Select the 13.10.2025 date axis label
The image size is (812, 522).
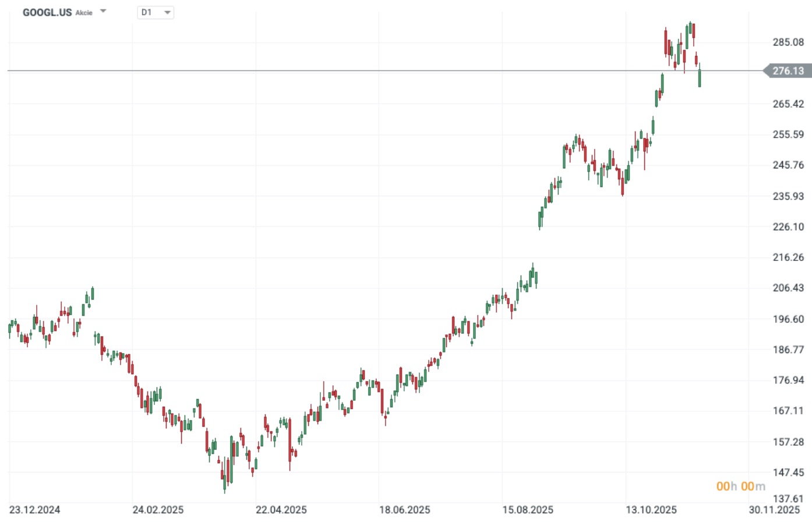pyautogui.click(x=651, y=510)
